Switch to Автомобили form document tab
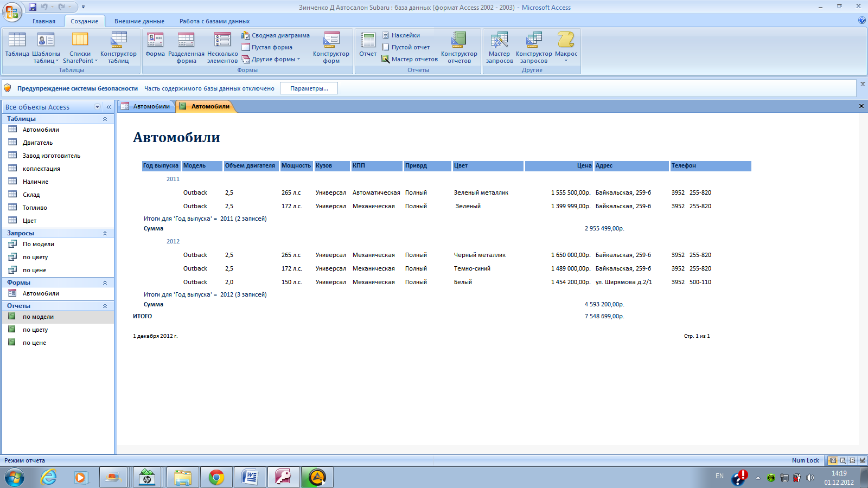Image resolution: width=868 pixels, height=488 pixels. point(146,106)
